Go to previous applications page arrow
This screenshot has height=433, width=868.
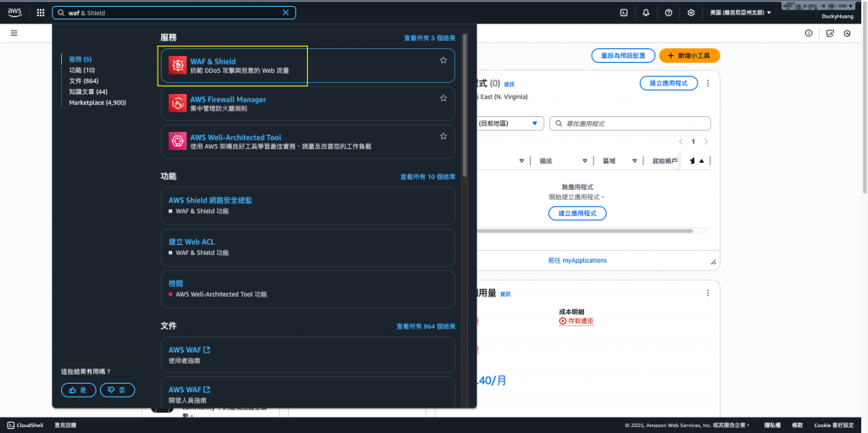pyautogui.click(x=681, y=142)
